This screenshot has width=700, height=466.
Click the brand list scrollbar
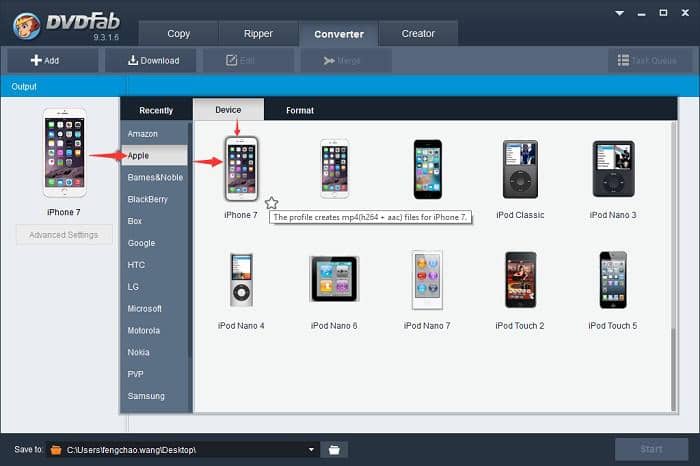pos(190,241)
